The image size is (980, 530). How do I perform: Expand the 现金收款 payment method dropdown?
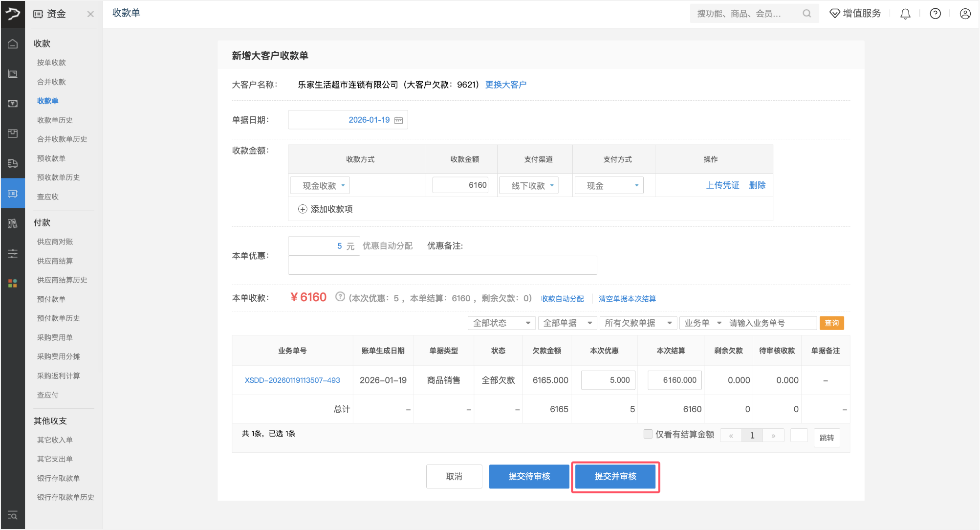[x=320, y=186]
